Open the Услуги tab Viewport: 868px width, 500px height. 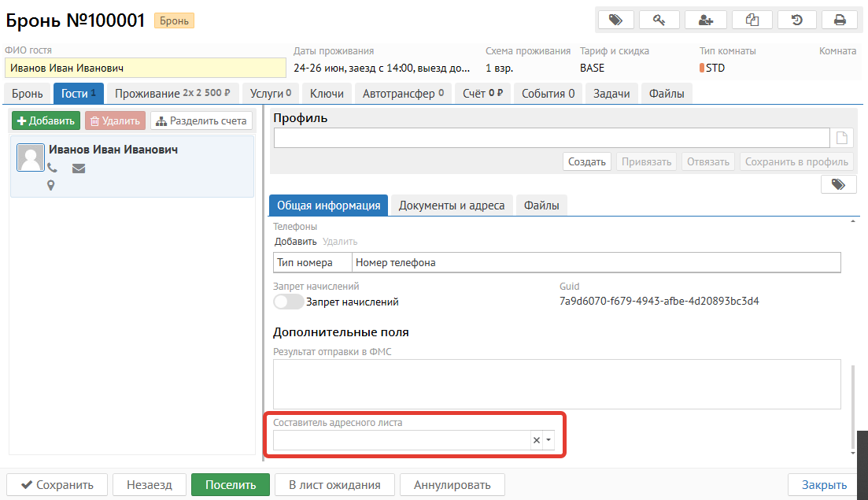pos(270,93)
